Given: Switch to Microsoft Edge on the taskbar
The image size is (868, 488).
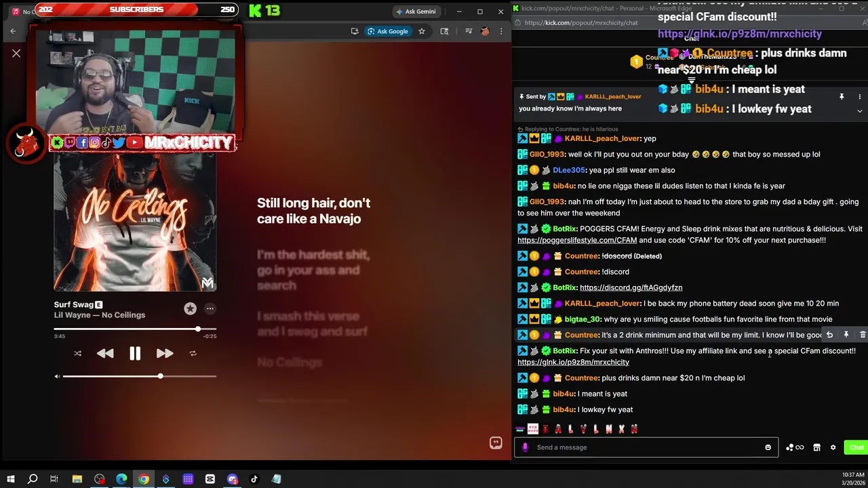Looking at the screenshot, I should 121,479.
